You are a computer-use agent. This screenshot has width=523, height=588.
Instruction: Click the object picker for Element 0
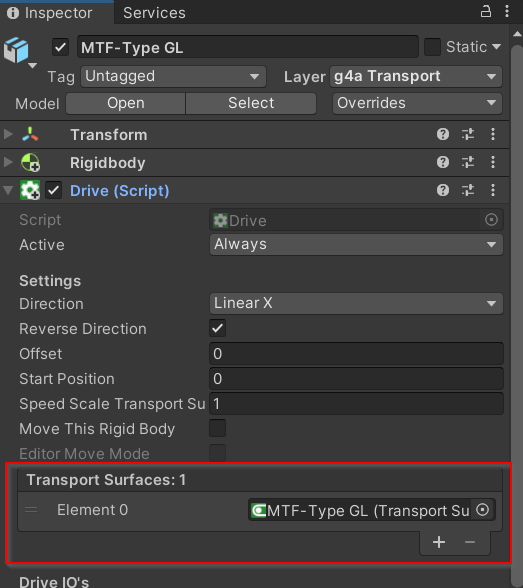tap(483, 510)
